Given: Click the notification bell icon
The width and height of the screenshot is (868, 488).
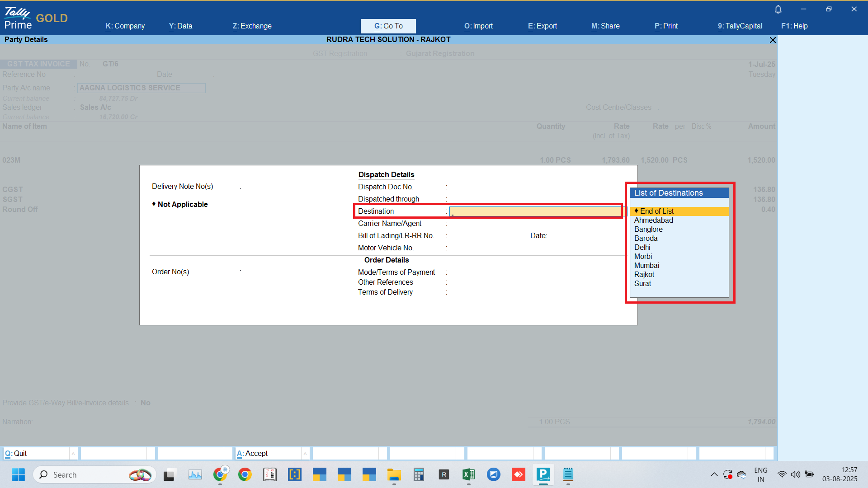Looking at the screenshot, I should 778,9.
